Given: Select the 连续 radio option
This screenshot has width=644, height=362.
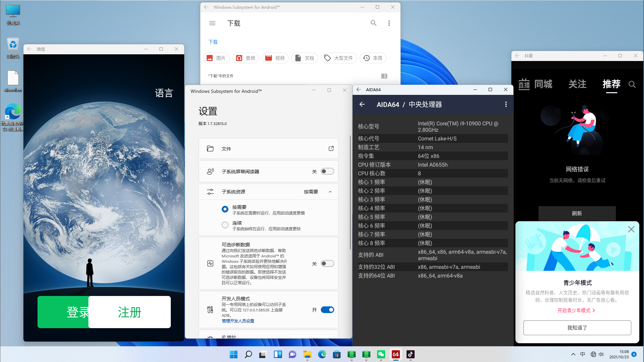Looking at the screenshot, I should pyautogui.click(x=225, y=225).
